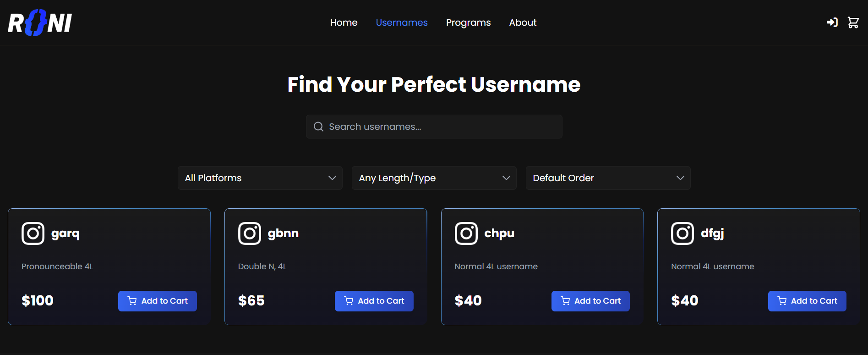Click the Instagram icon beside dfgj
The image size is (868, 355).
pyautogui.click(x=682, y=233)
